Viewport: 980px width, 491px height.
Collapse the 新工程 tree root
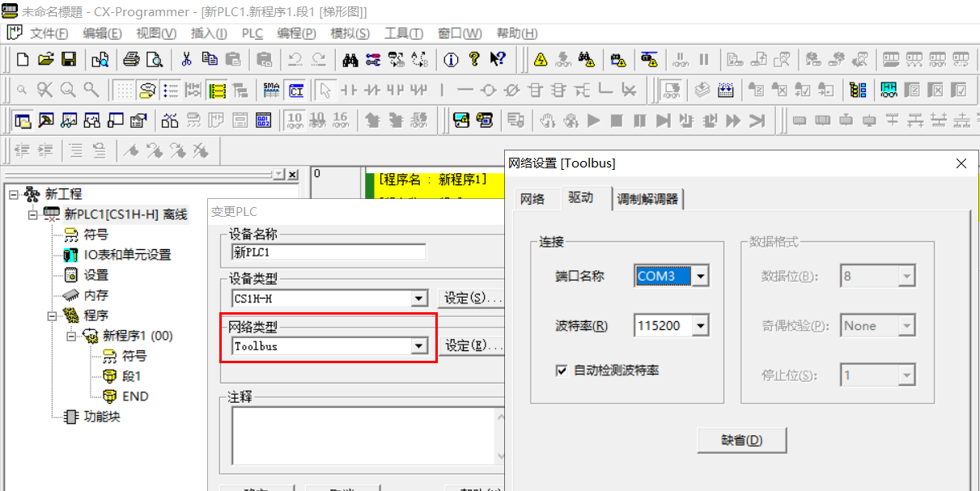click(x=13, y=194)
